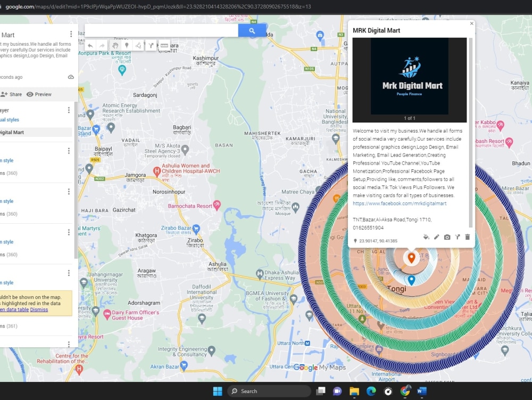This screenshot has width=532, height=400.
Task: Expand Individual styles for the layer
Action: click(9, 120)
